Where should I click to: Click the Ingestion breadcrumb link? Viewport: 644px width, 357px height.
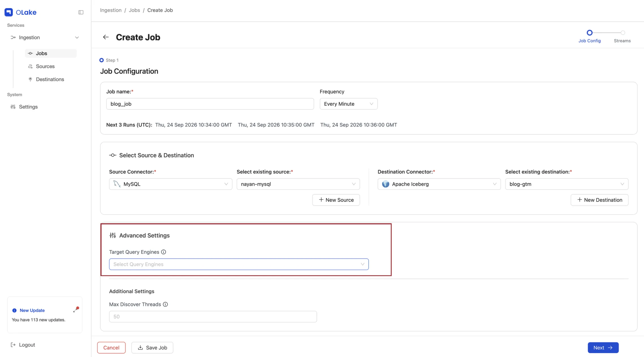[x=111, y=10]
